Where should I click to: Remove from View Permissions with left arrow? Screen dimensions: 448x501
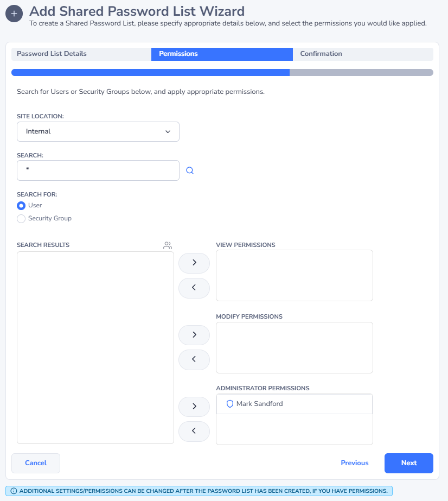[x=194, y=288]
